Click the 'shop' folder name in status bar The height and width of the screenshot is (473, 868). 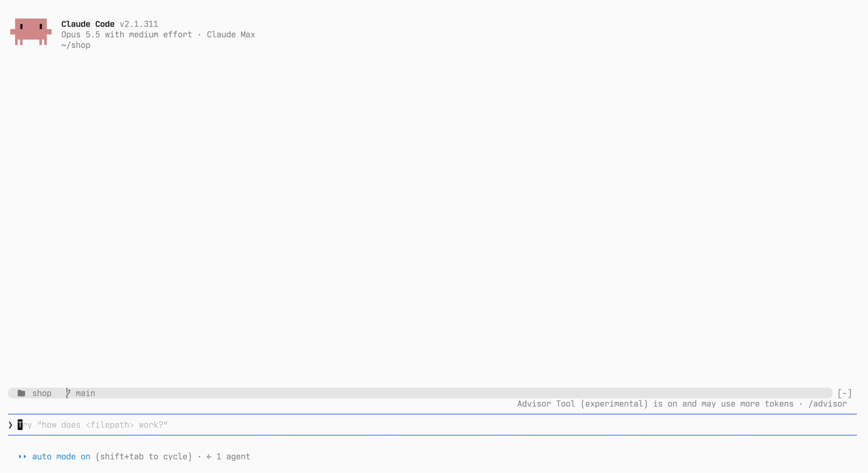click(x=42, y=393)
